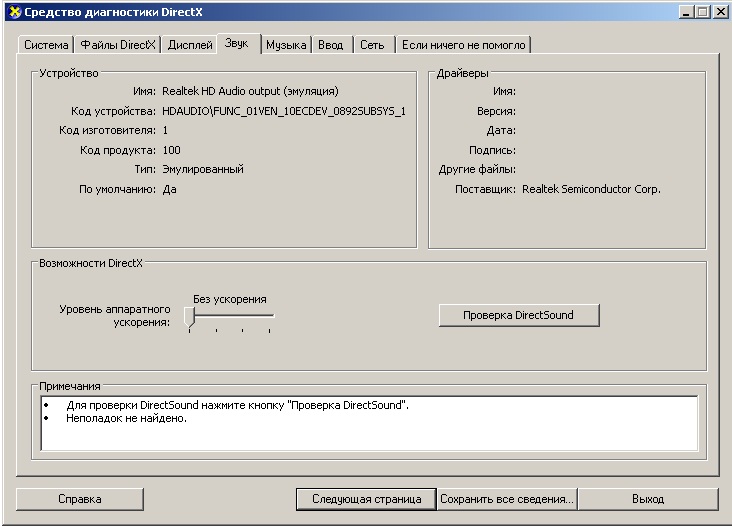Viewport: 732px width, 526px height.
Task: Open the Сеть tab
Action: pos(372,45)
